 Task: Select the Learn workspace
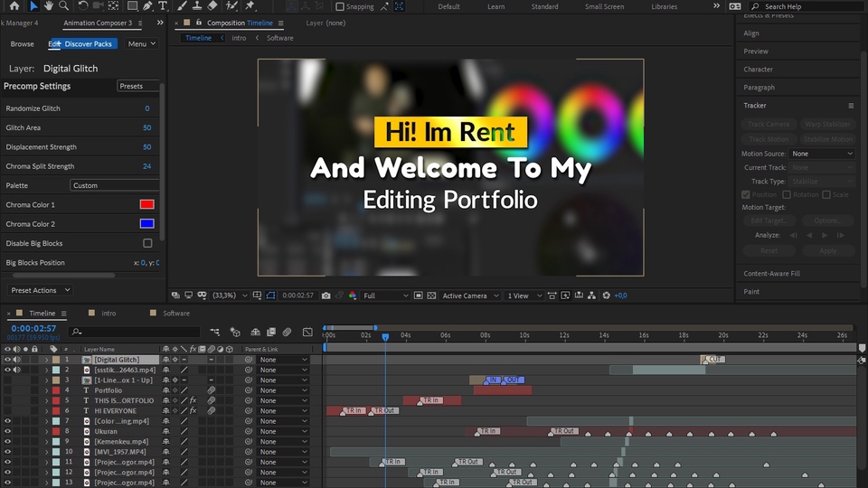496,6
